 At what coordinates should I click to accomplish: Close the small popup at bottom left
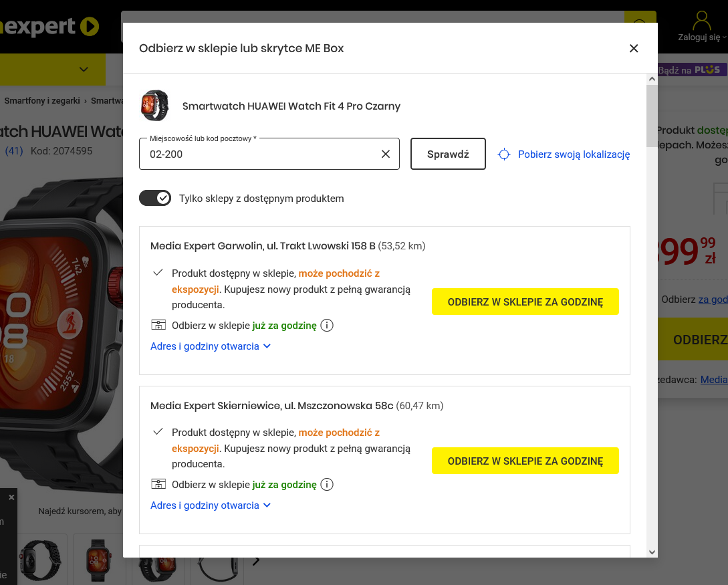click(x=11, y=497)
